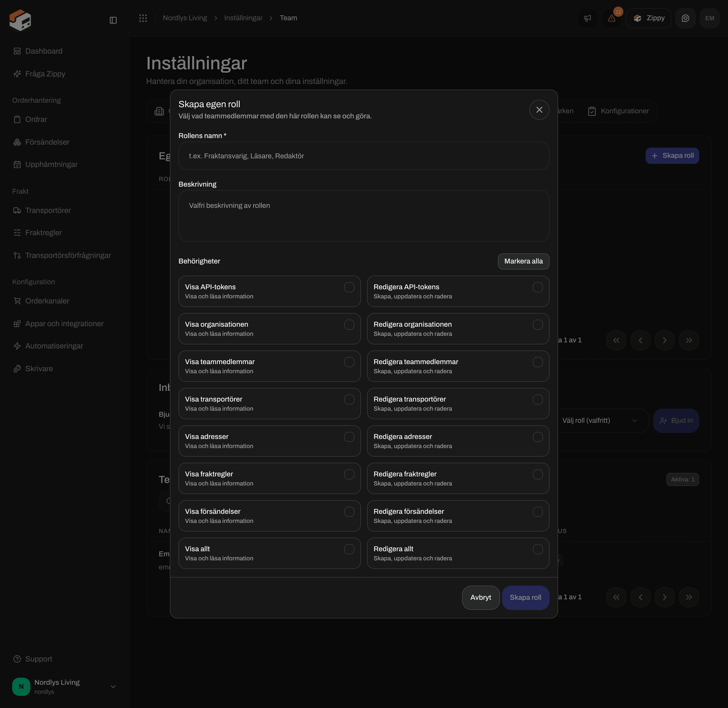
Task: Focus the Rollens namn input field
Action: pyautogui.click(x=364, y=156)
